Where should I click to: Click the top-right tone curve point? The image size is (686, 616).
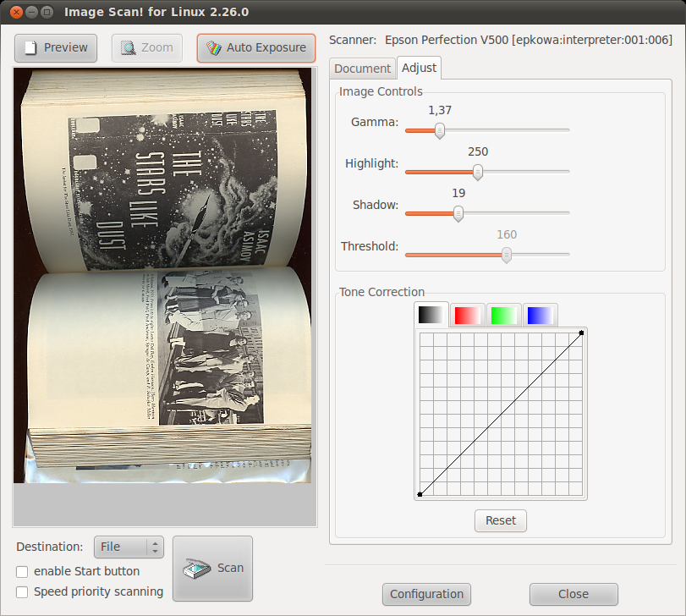pos(581,333)
